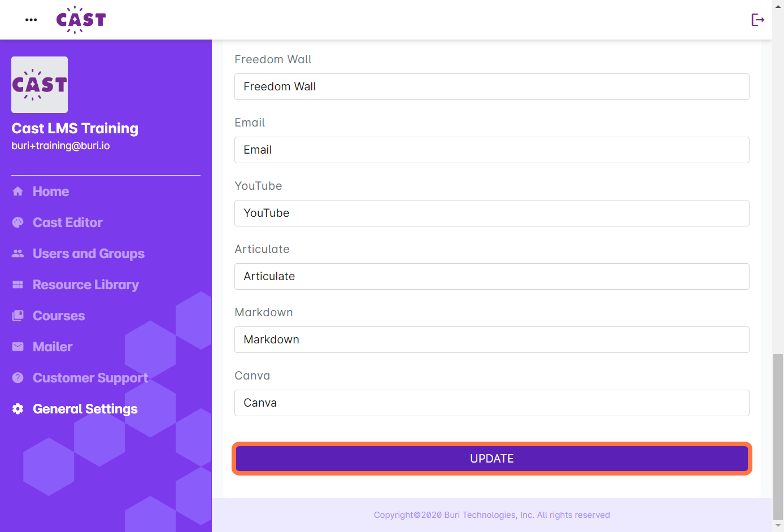This screenshot has height=532, width=784.
Task: Click the General Settings gear icon
Action: pyautogui.click(x=18, y=409)
